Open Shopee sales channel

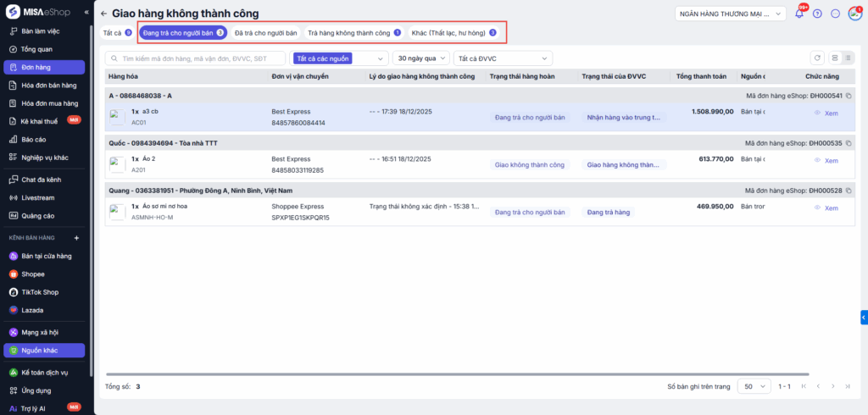pyautogui.click(x=33, y=274)
